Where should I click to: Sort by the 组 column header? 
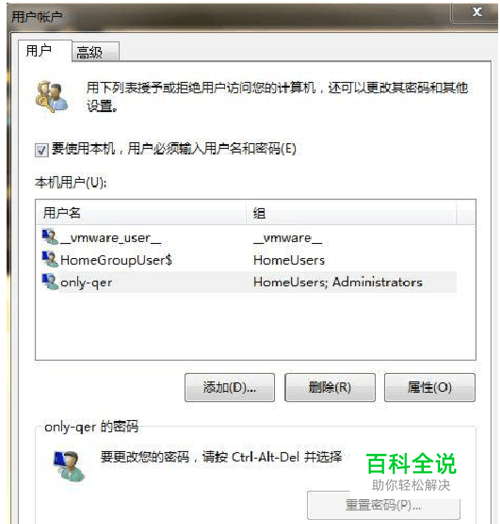351,213
